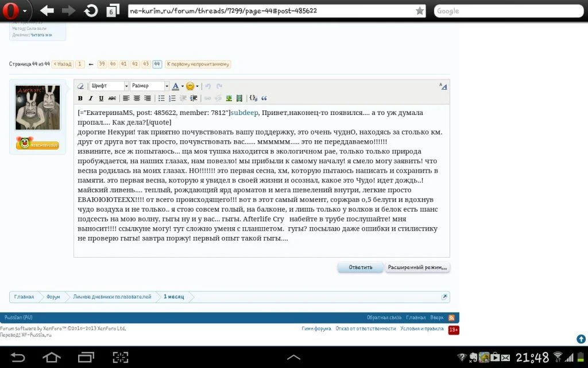Align text to the right
Image resolution: width=588 pixels, height=368 pixels.
[x=148, y=98]
